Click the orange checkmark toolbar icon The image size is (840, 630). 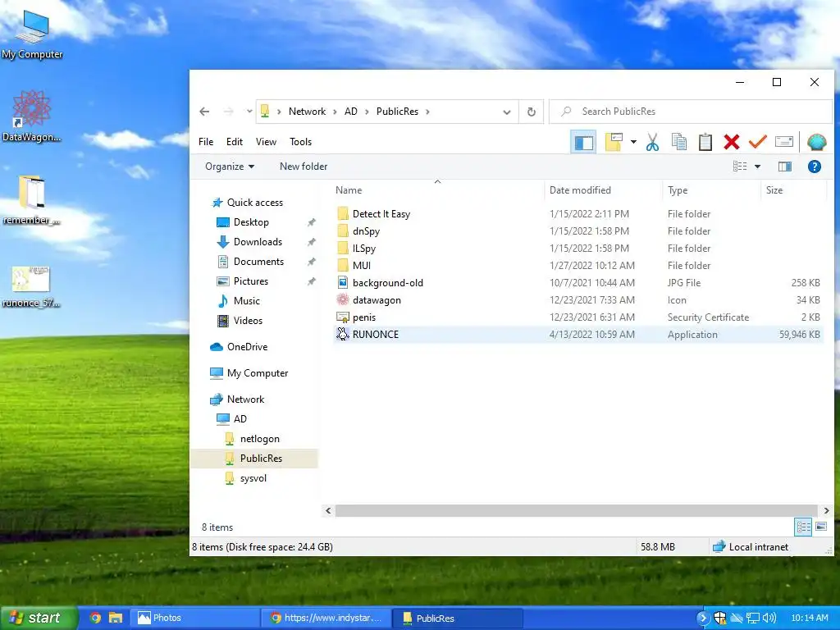[757, 142]
